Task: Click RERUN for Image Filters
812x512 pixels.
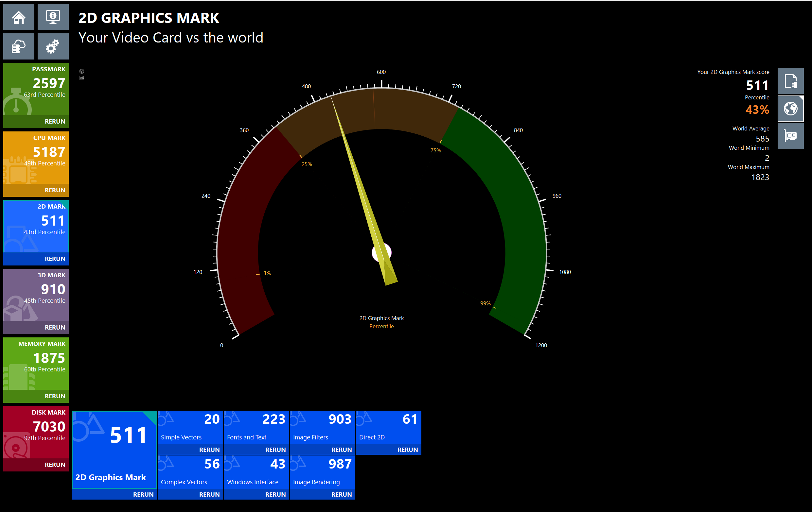Action: [x=342, y=450]
